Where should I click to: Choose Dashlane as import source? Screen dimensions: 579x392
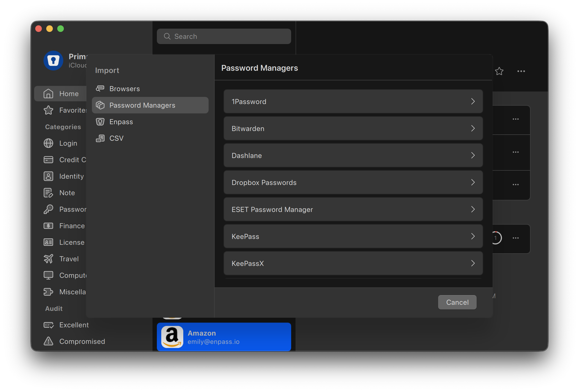(x=353, y=156)
